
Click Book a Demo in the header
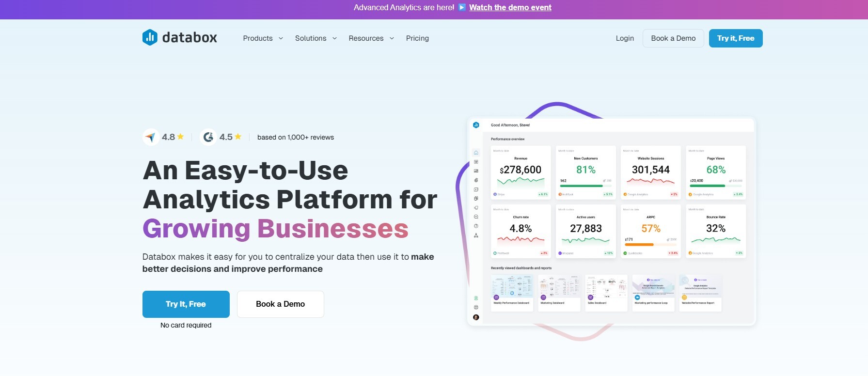[x=673, y=38]
